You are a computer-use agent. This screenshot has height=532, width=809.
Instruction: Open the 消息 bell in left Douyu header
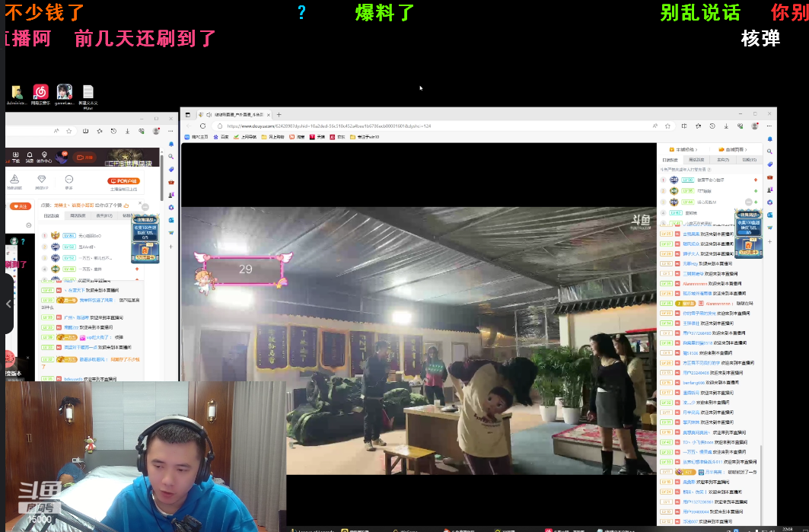coord(30,157)
